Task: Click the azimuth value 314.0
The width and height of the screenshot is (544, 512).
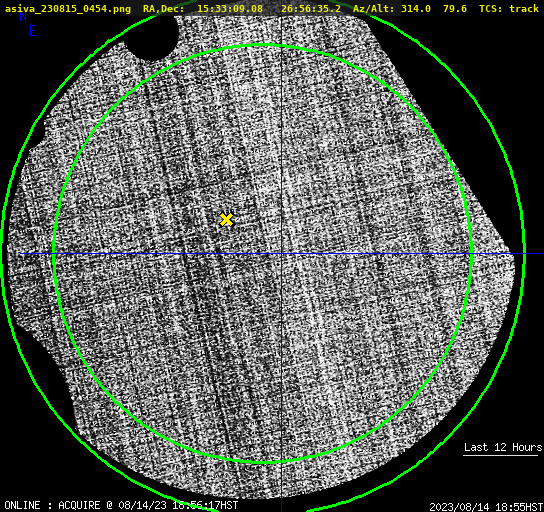Action: (416, 8)
